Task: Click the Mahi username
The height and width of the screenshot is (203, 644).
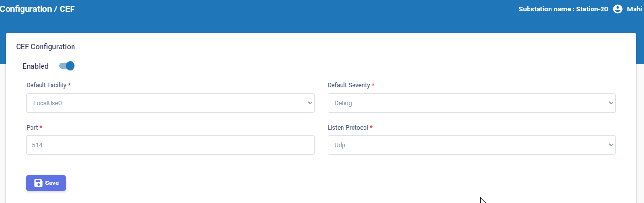Action: (634, 9)
